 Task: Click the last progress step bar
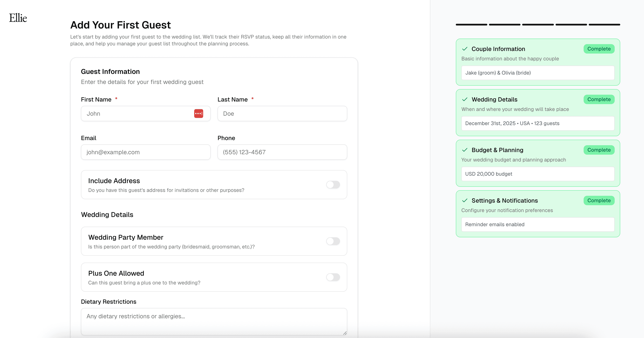coord(604,24)
